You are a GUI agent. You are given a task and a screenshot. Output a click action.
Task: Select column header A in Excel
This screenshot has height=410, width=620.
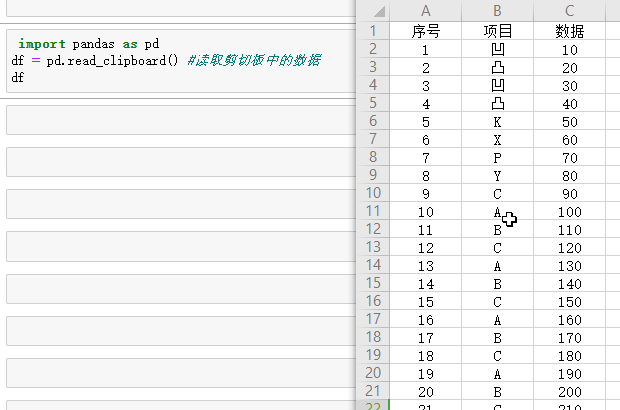coord(425,11)
